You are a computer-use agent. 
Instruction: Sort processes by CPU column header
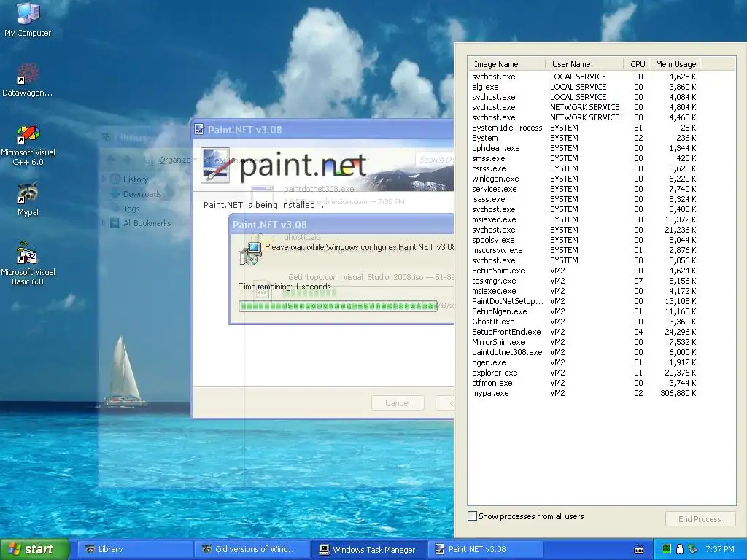coord(637,64)
